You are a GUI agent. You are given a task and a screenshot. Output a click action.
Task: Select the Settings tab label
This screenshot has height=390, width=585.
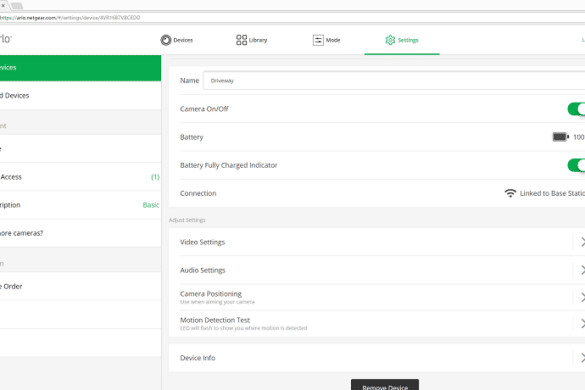408,40
